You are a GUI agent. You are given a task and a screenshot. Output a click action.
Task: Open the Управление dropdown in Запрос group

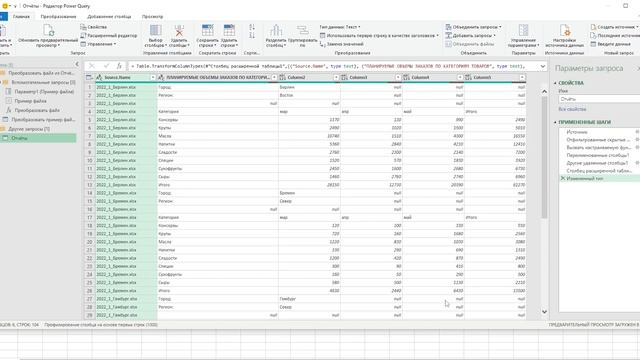tap(98, 44)
